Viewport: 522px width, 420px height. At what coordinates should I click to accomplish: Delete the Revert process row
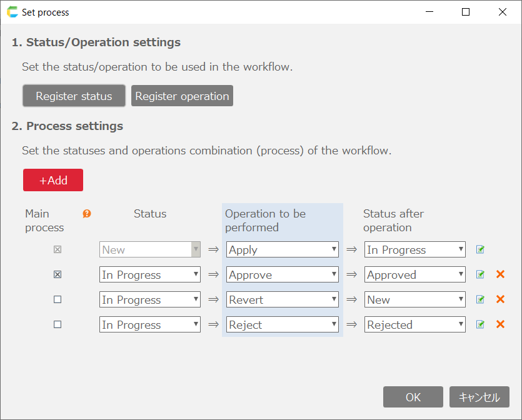pos(500,299)
